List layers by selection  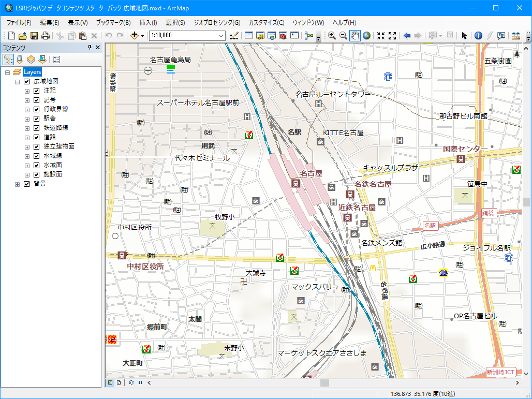coord(42,60)
